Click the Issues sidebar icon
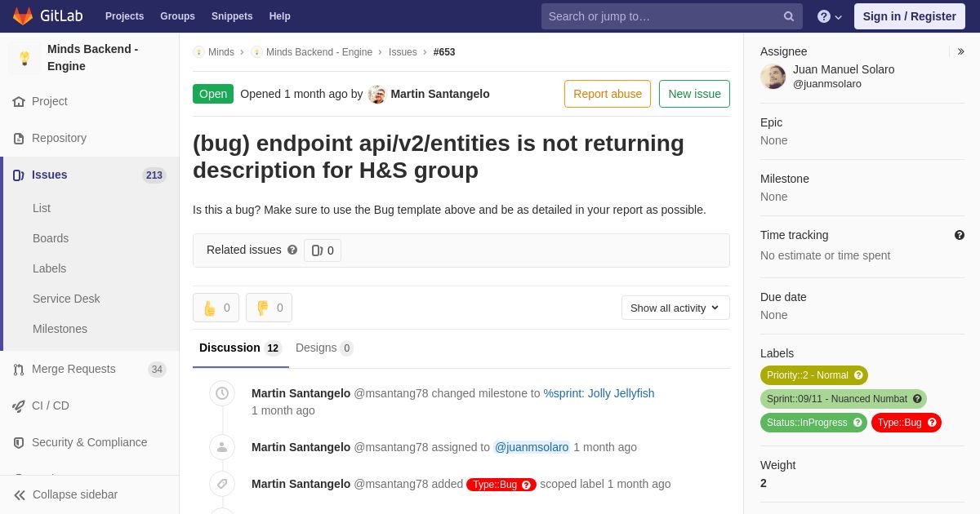The width and height of the screenshot is (980, 514). click(x=19, y=175)
